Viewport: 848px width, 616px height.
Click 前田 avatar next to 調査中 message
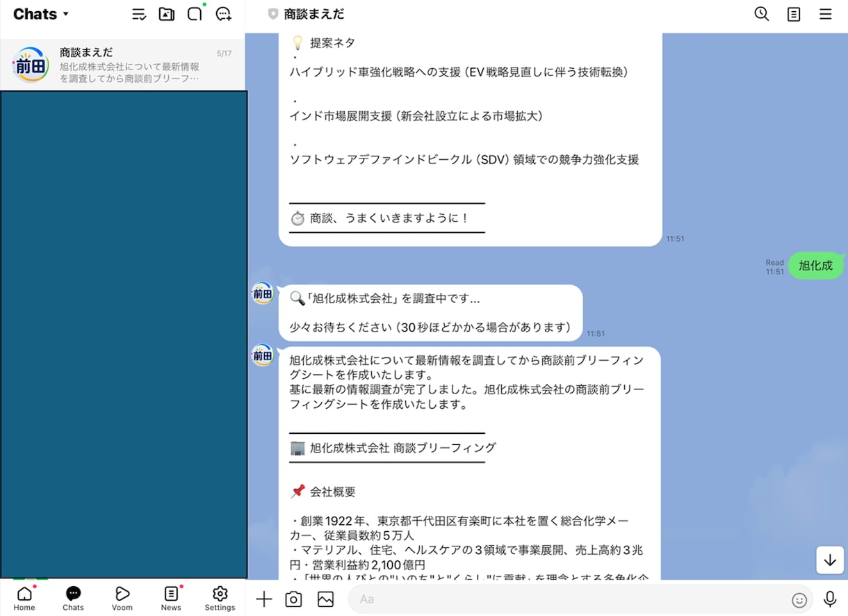(262, 294)
